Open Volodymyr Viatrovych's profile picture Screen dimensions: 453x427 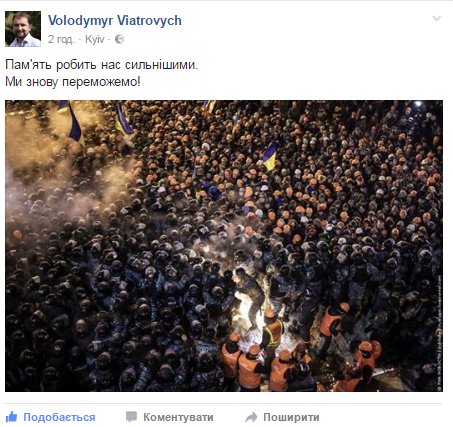[23, 29]
